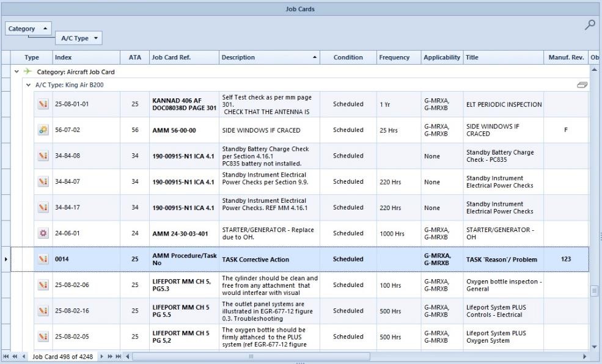This screenshot has height=364, width=602.
Task: Click Category grouping field sort arrow
Action: coord(45,28)
